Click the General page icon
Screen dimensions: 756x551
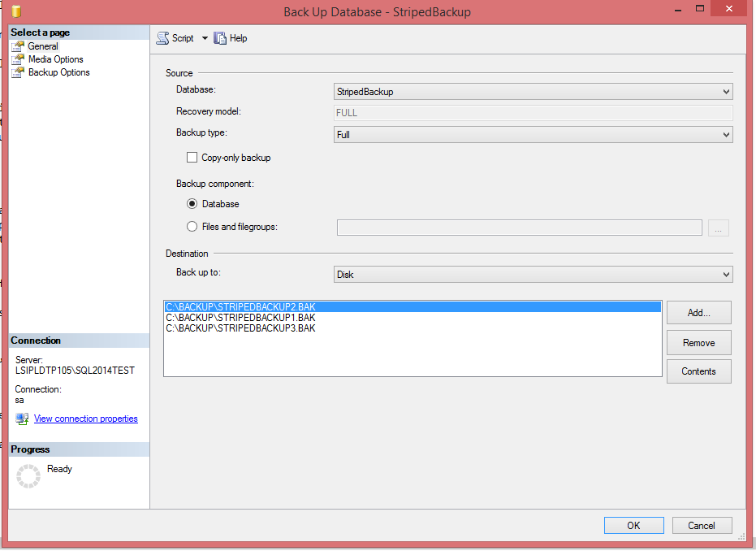[x=18, y=46]
